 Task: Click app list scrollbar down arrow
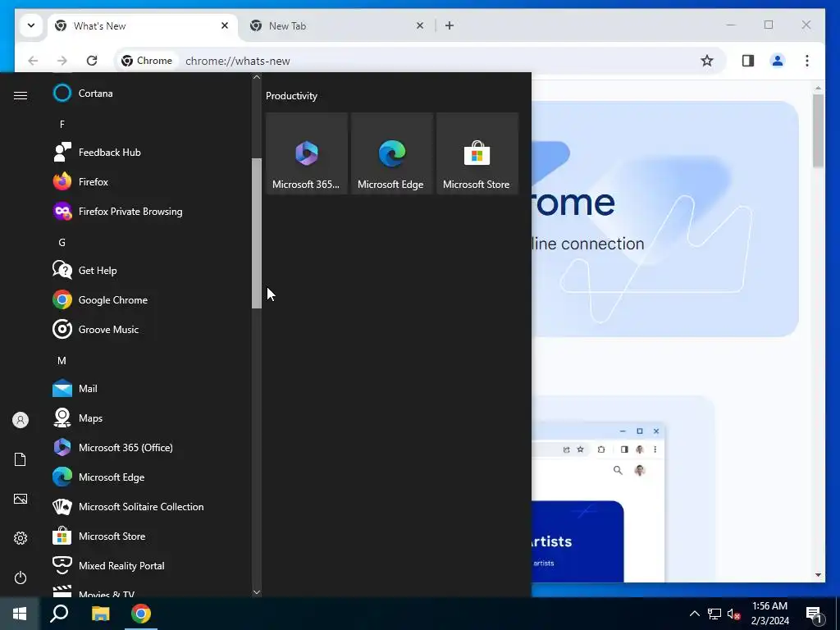pyautogui.click(x=257, y=592)
